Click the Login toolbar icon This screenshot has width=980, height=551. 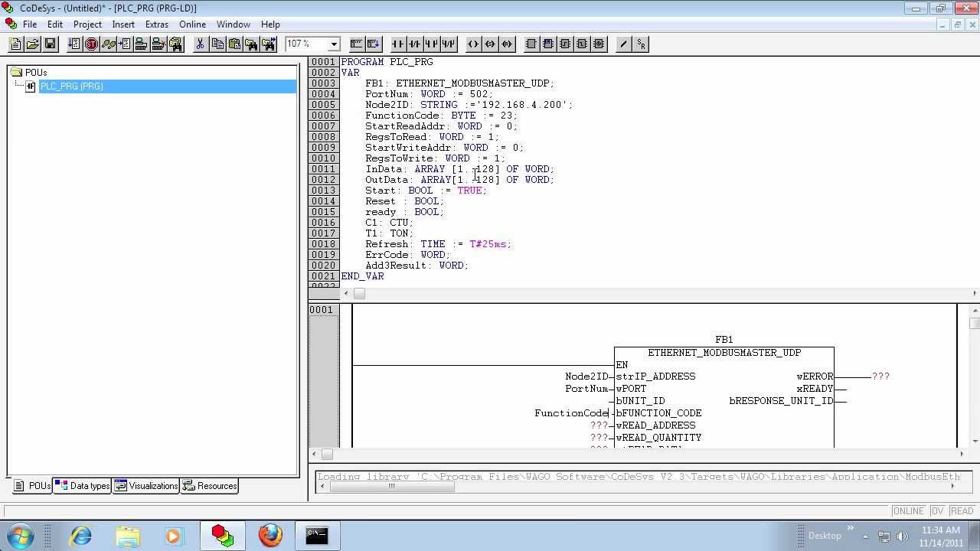click(142, 44)
